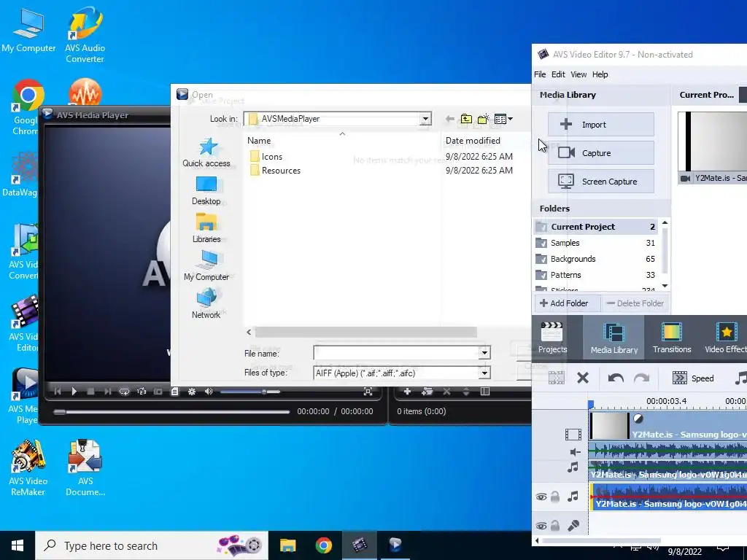
Task: Click the folders list scroll down arrow
Action: pyautogui.click(x=665, y=286)
